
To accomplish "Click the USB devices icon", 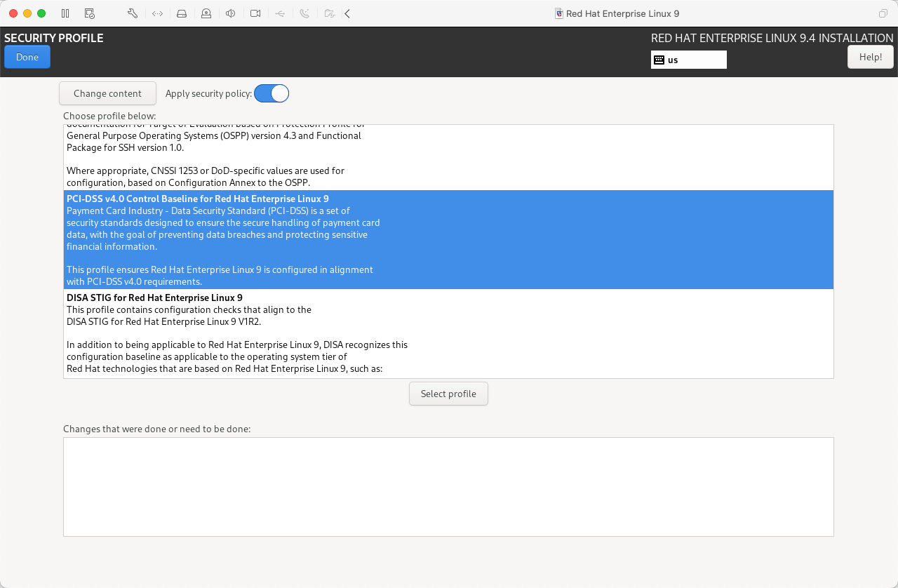I will (280, 13).
